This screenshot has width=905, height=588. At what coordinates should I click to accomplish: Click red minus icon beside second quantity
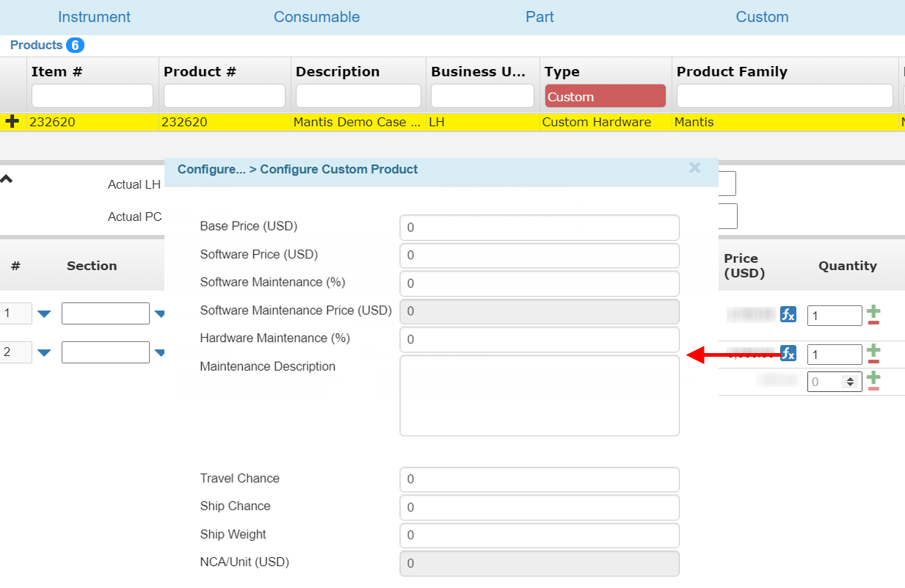click(873, 360)
